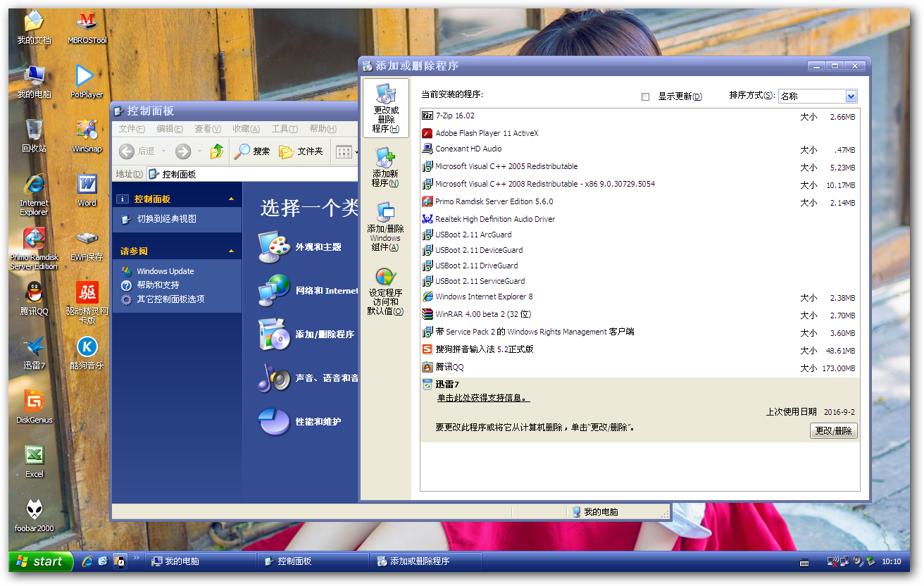Click the 帮助和支持 link
This screenshot has width=924, height=586.
pyautogui.click(x=158, y=285)
